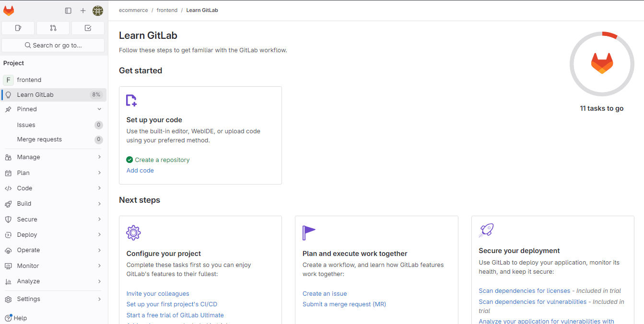The height and width of the screenshot is (324, 644).
Task: Toggle the sidebar collapse icon
Action: pos(68,11)
